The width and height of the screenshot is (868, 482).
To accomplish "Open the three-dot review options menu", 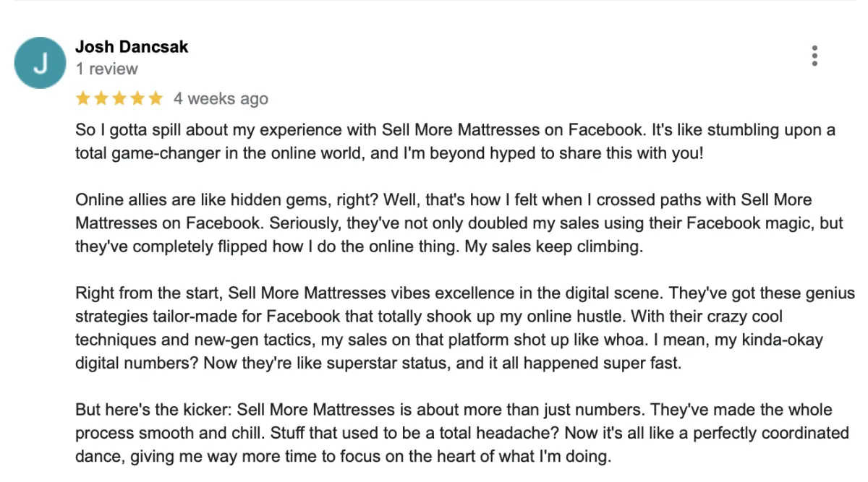I will tap(814, 56).
